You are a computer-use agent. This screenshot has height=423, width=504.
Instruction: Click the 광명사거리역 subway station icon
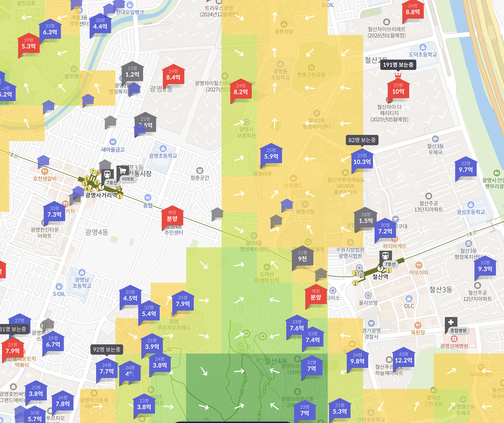[x=107, y=174]
